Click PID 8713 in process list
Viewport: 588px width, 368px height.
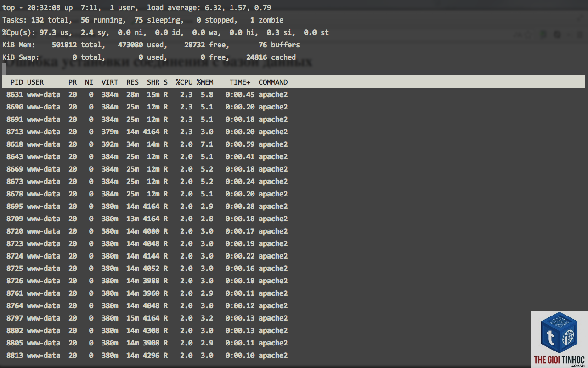tap(15, 132)
